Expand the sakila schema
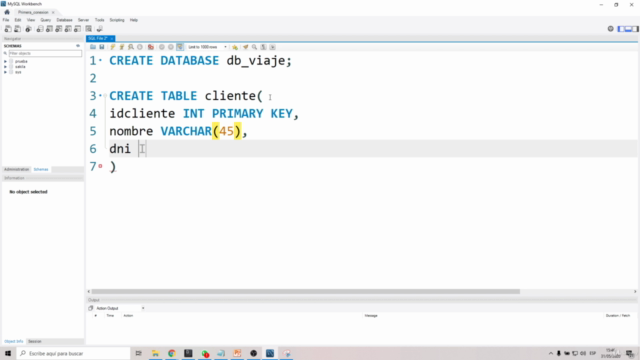 [6, 67]
